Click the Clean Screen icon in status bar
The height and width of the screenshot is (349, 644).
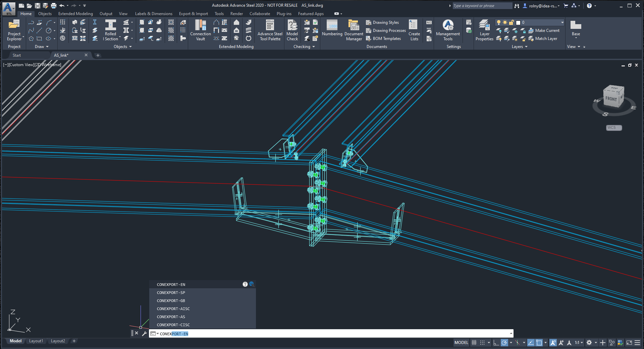tap(629, 343)
